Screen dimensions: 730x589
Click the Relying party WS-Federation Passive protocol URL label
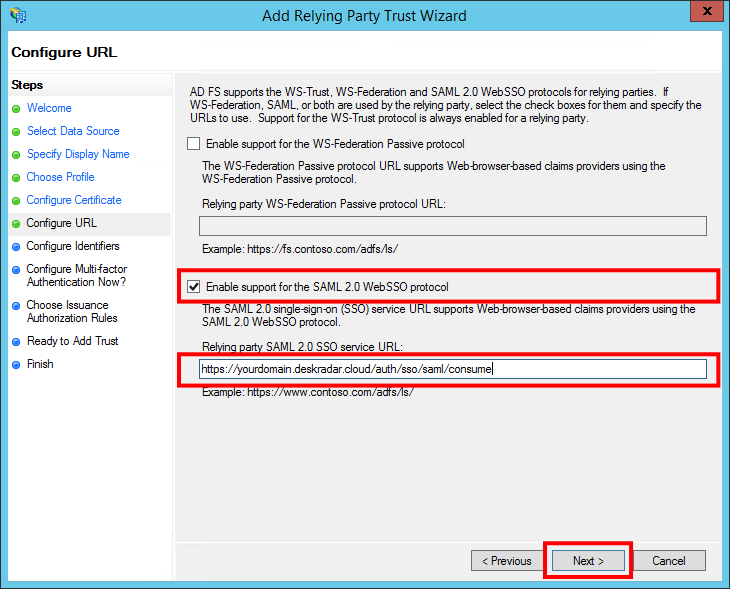tap(324, 204)
